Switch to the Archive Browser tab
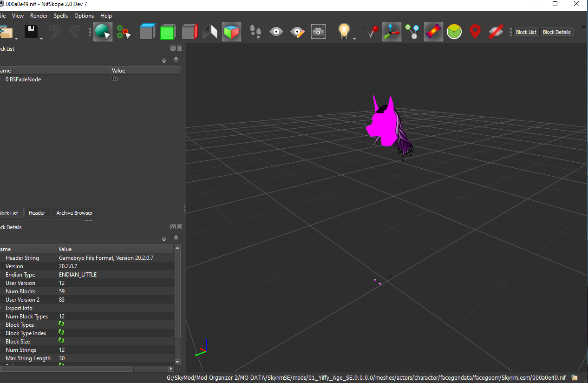588x383 pixels. click(x=74, y=213)
